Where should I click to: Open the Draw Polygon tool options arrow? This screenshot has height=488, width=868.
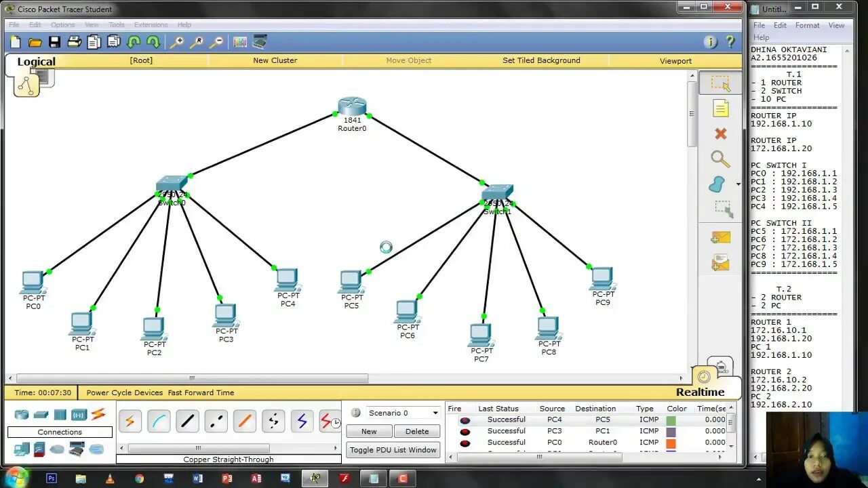click(738, 184)
